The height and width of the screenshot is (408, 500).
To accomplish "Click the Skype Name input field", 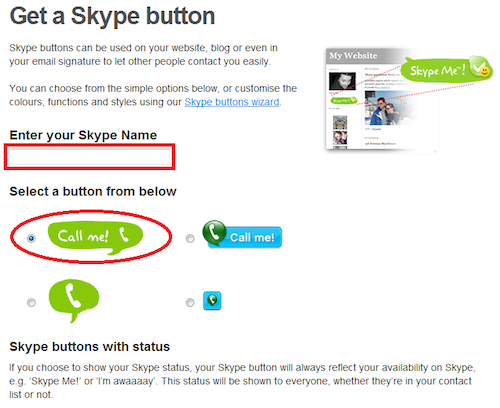I will [89, 157].
